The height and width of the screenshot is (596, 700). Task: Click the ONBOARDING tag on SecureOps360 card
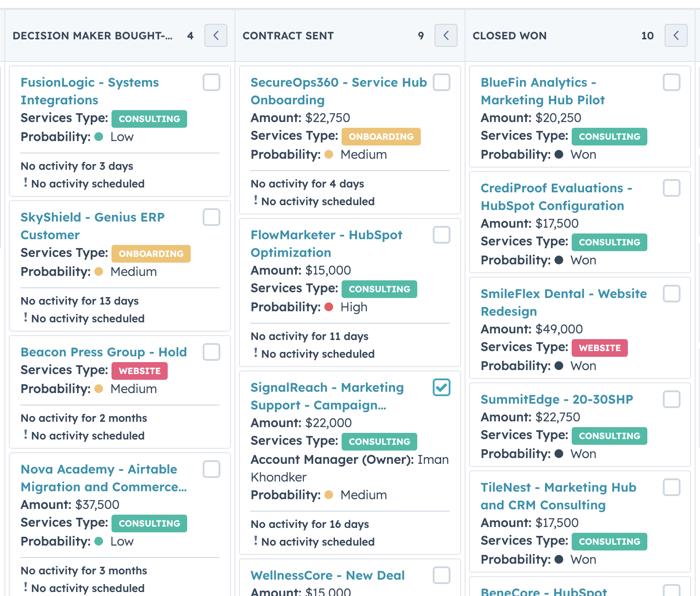pyautogui.click(x=381, y=137)
